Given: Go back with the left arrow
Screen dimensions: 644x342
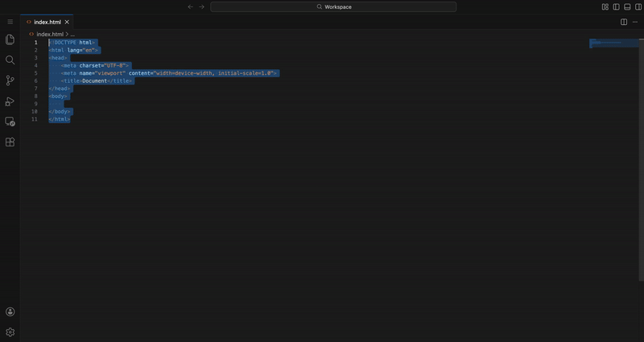Looking at the screenshot, I should (x=190, y=6).
